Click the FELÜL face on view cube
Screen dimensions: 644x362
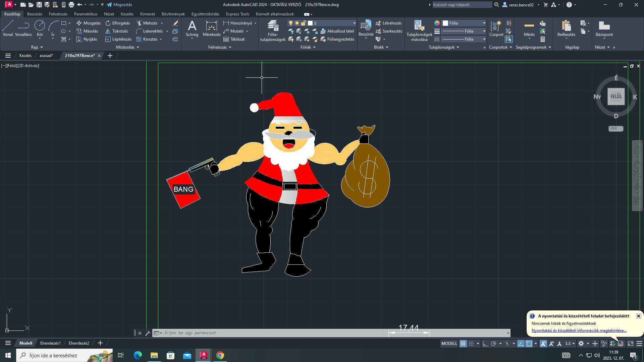616,97
